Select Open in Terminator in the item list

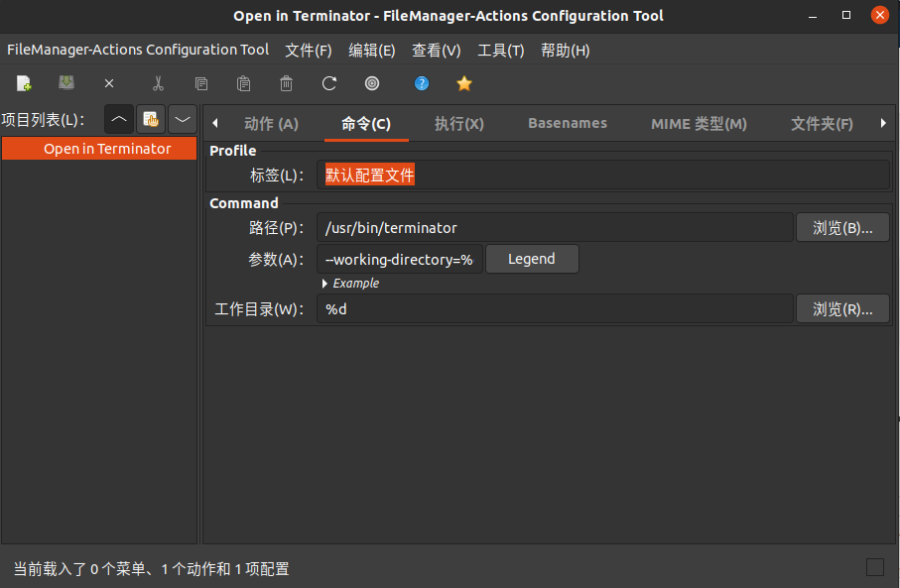[99, 148]
